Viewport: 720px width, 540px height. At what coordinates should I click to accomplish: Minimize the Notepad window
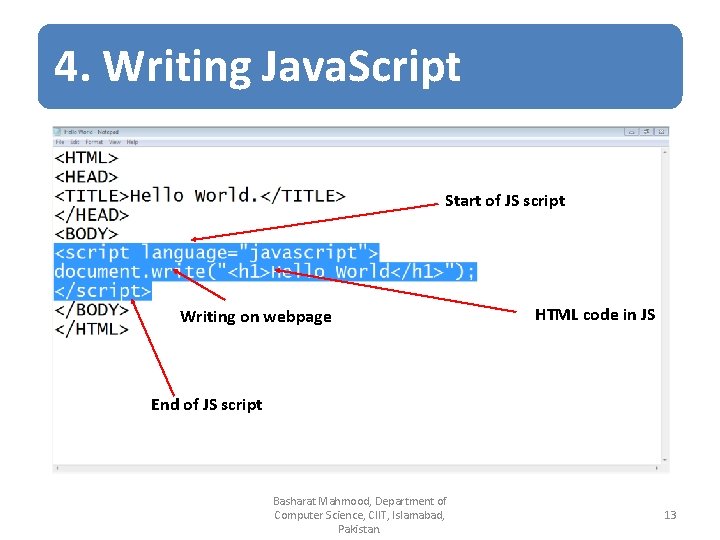(631, 132)
